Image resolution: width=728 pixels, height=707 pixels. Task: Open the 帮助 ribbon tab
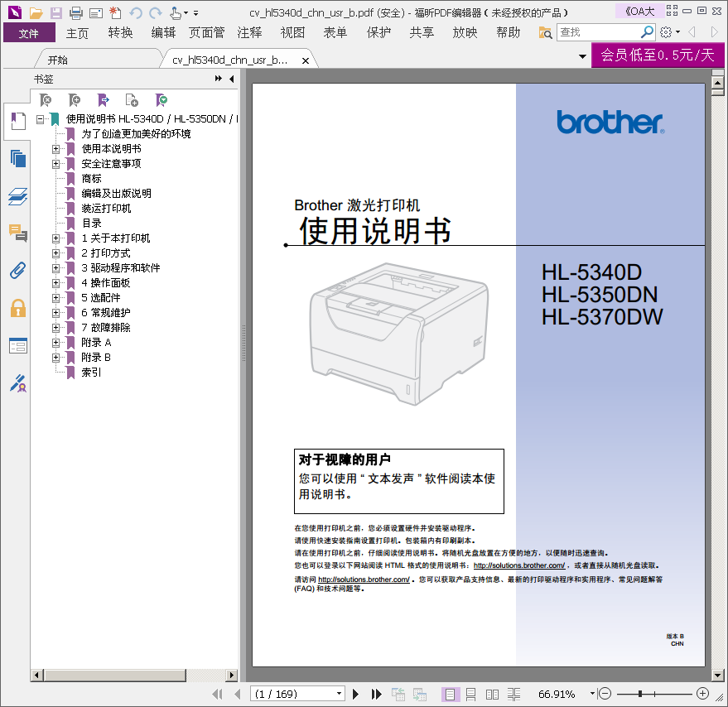(x=508, y=33)
